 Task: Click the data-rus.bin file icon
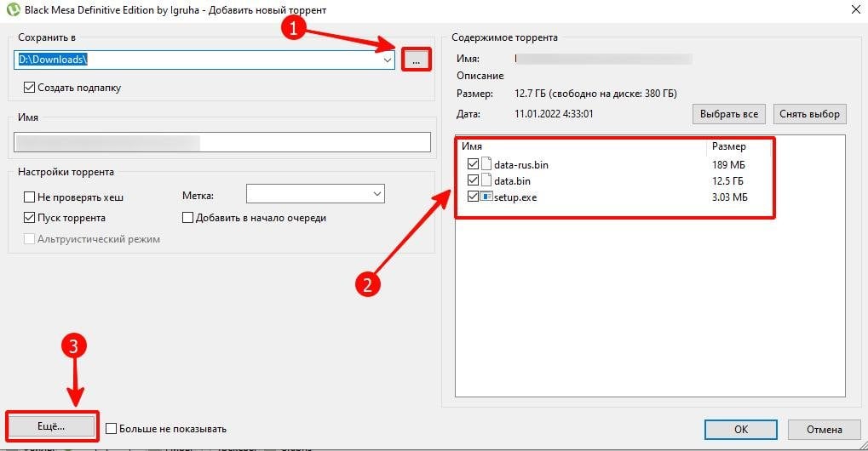pos(486,163)
